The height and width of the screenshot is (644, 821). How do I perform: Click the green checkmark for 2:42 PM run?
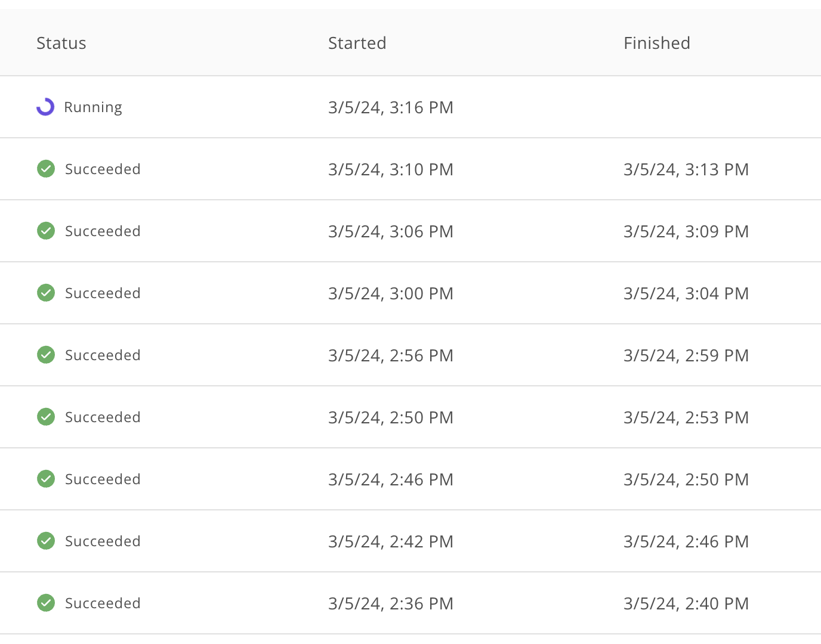(x=46, y=541)
